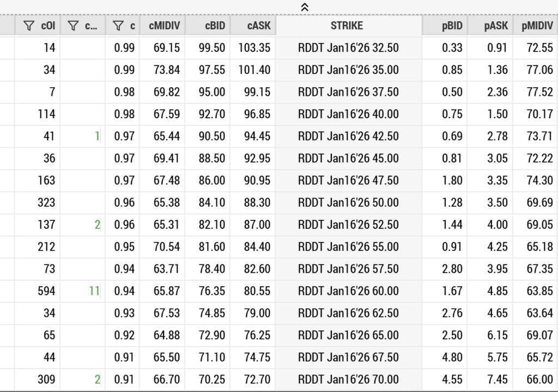This screenshot has width=558, height=392.
Task: Click green volume 2 in 52.50 row
Action: [97, 224]
